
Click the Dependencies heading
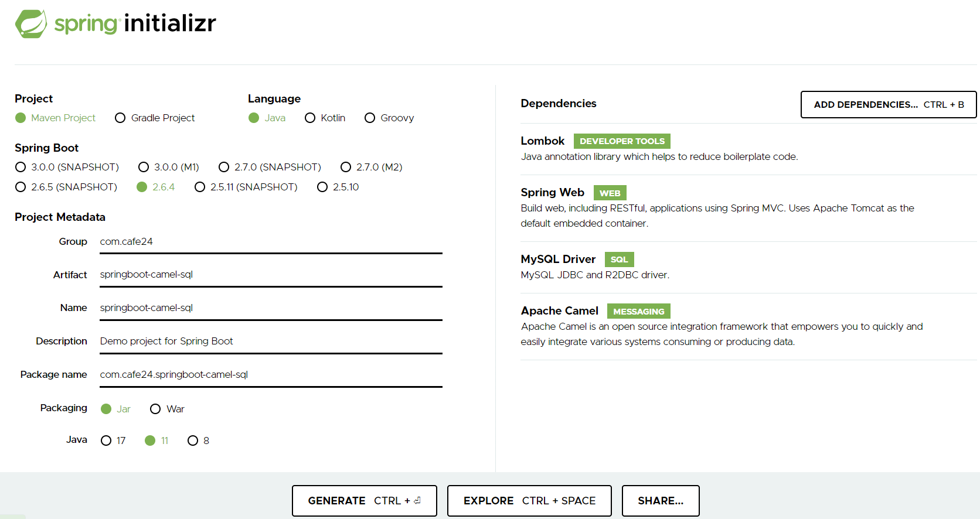pyautogui.click(x=558, y=104)
